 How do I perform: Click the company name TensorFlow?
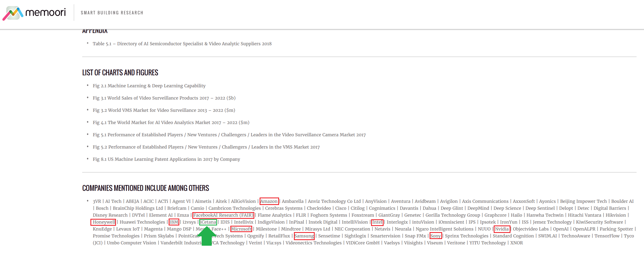click(x=607, y=236)
